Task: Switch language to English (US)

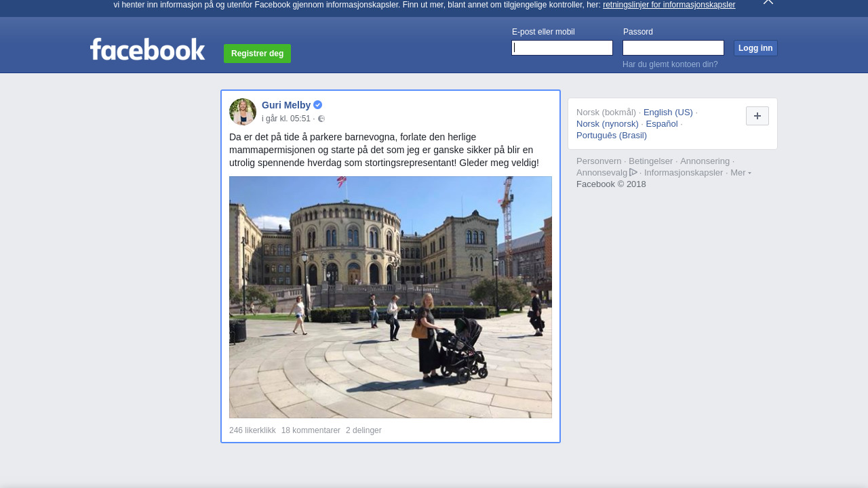Action: pyautogui.click(x=668, y=112)
